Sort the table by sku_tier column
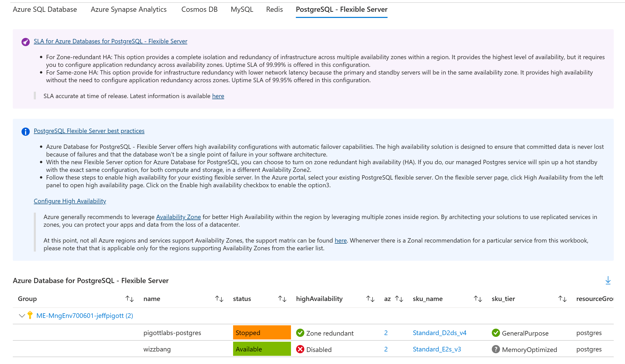 point(562,299)
